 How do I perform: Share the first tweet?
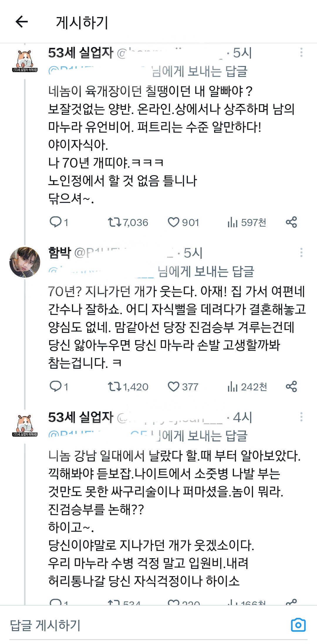pos(291,222)
